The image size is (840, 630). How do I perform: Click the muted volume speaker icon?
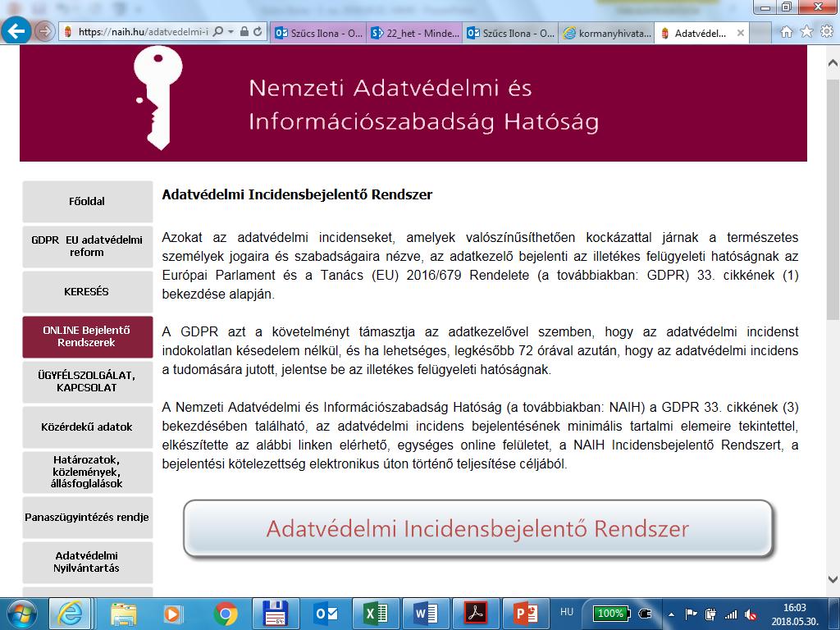pyautogui.click(x=751, y=614)
